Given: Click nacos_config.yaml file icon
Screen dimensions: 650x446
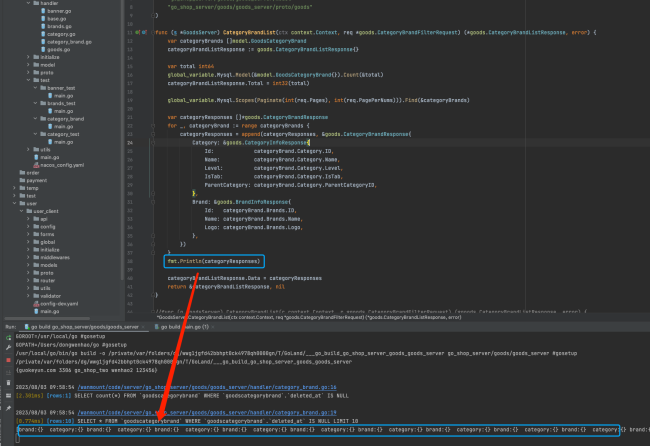Looking at the screenshot, I should pos(36,165).
